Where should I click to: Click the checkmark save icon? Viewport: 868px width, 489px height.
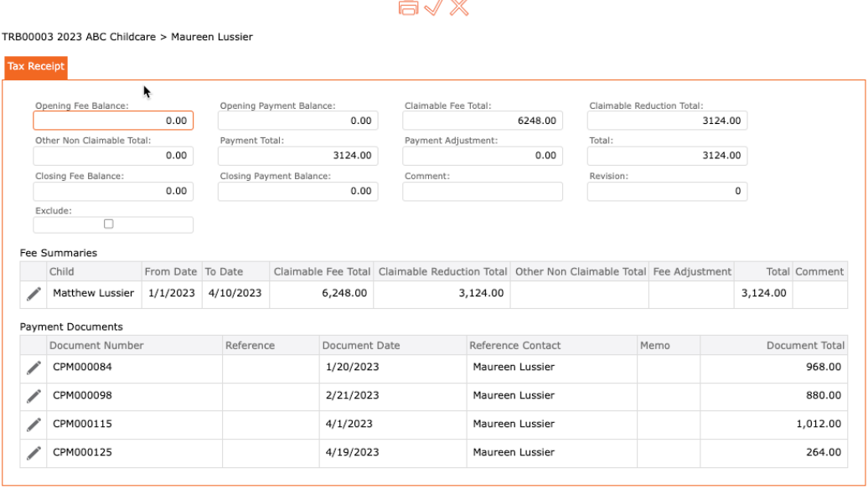click(x=434, y=8)
